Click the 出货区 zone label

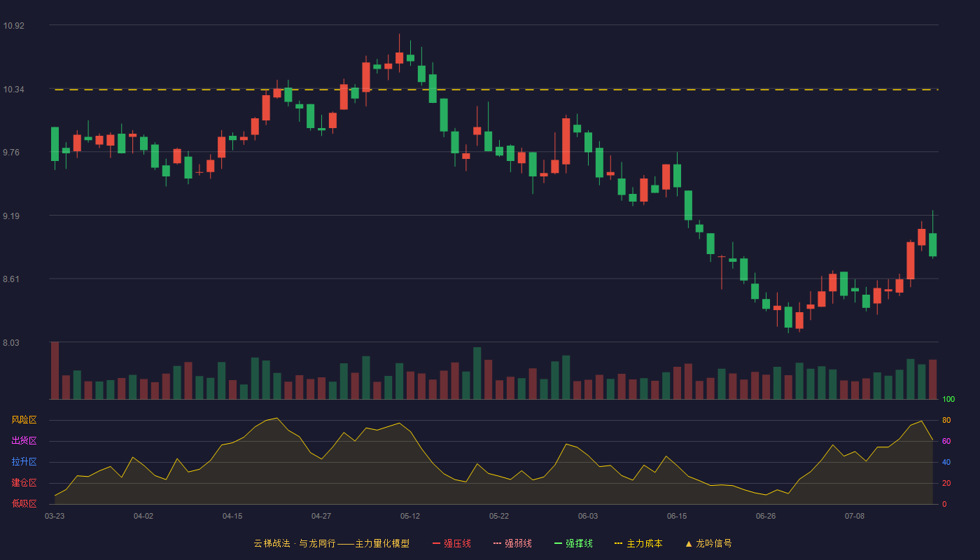pyautogui.click(x=24, y=441)
